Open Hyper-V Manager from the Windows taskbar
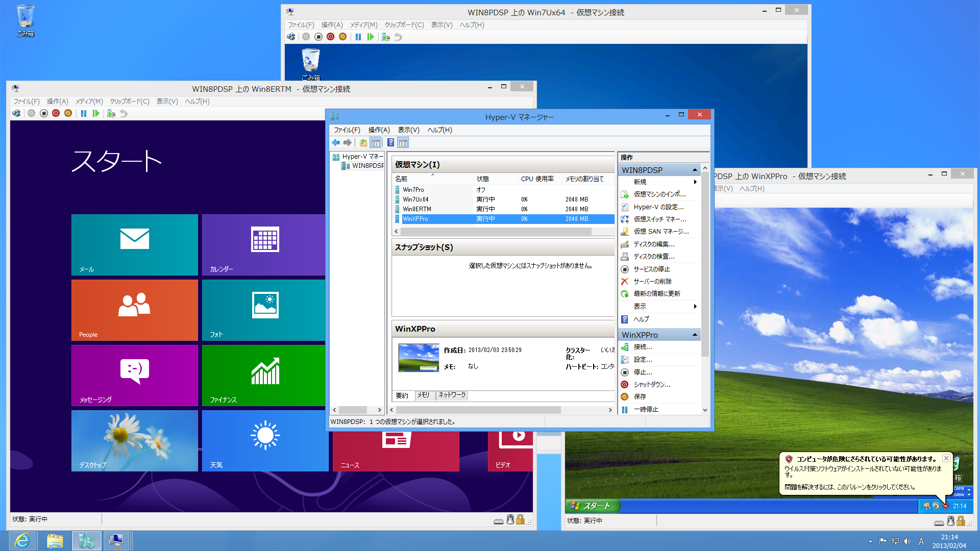This screenshot has width=980, height=551. coord(86,540)
